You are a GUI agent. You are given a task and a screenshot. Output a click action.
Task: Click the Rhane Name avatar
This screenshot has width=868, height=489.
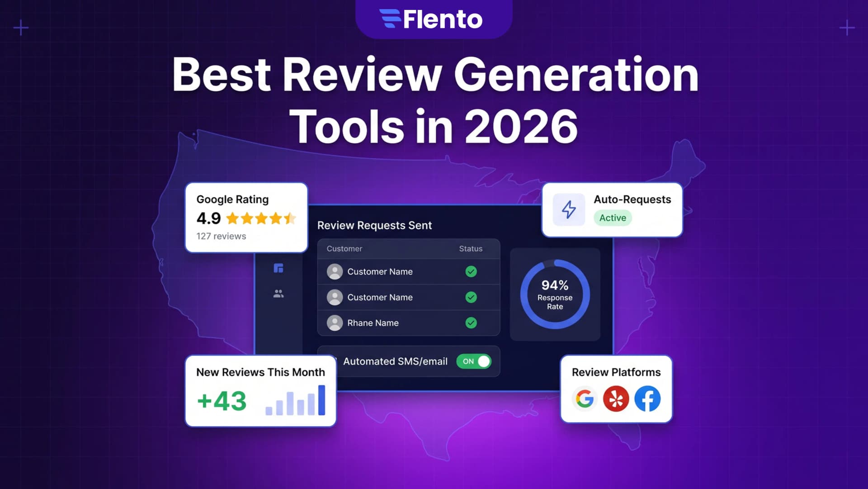pos(335,323)
